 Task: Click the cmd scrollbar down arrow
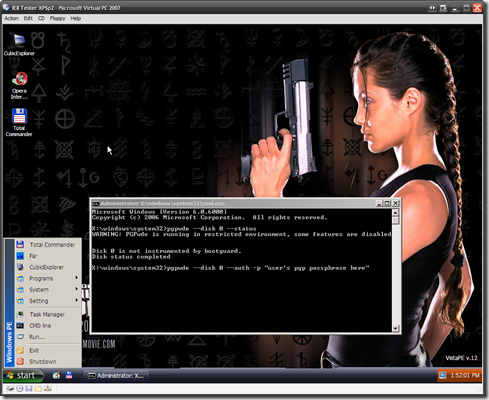click(395, 328)
